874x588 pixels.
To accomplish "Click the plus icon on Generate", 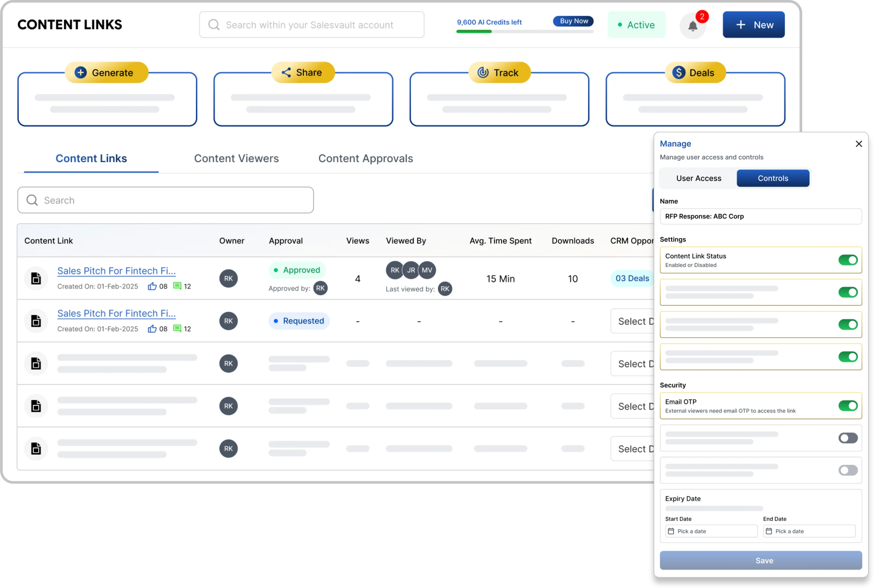I will click(x=81, y=72).
